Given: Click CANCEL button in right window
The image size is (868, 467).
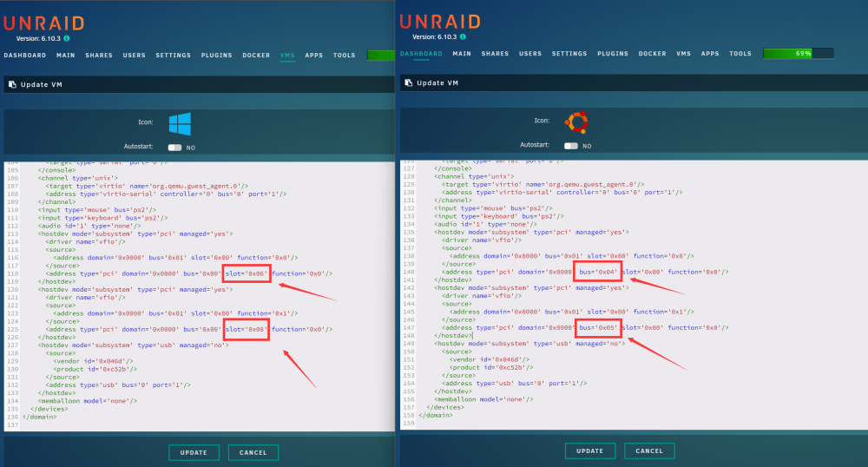Looking at the screenshot, I should point(649,451).
